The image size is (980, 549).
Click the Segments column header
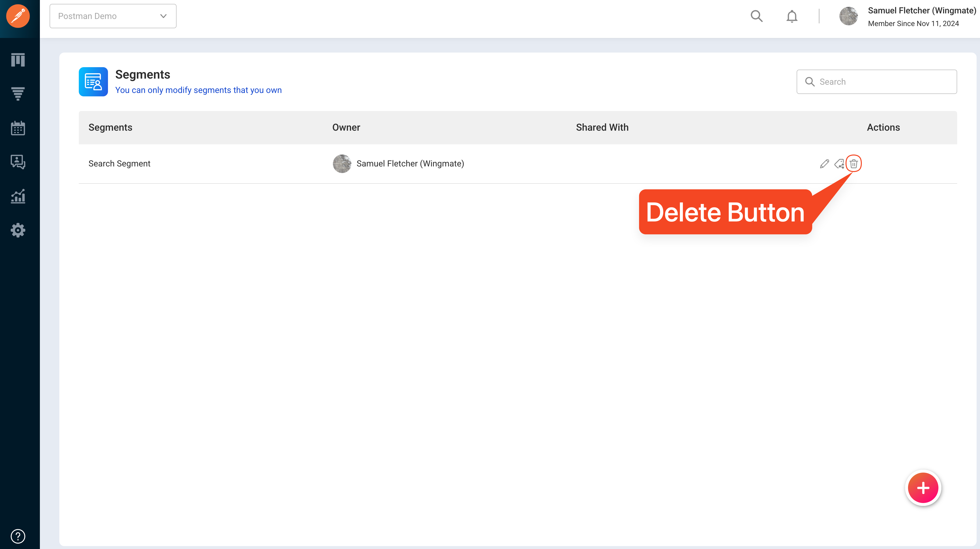[110, 128]
